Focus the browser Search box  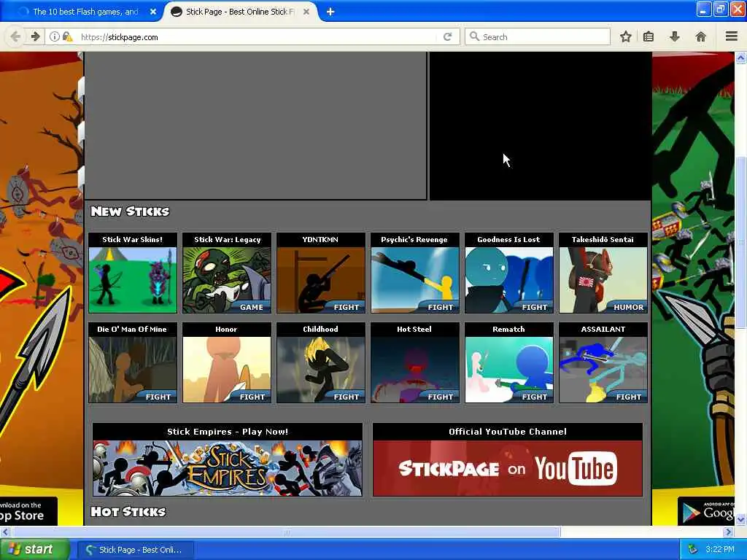tap(538, 37)
